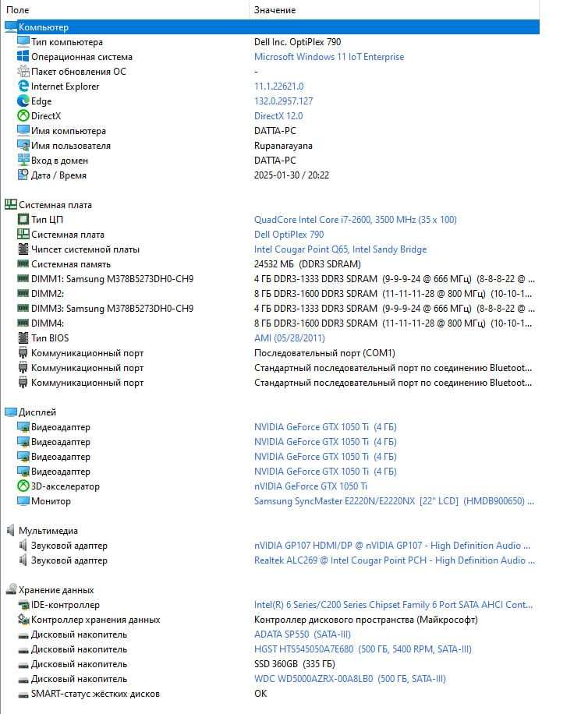The height and width of the screenshot is (714, 588).
Task: Click the DIMM2 memory module icon
Action: 23,293
